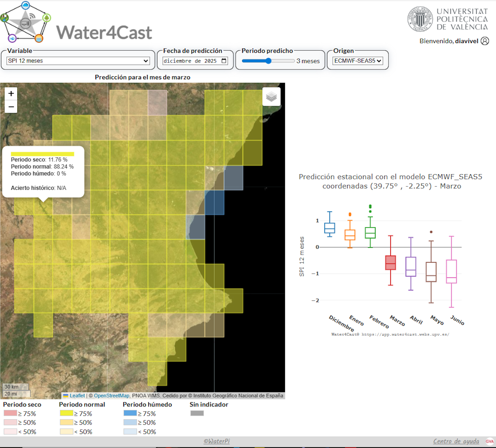Zoom in on the map
This screenshot has width=496, height=448.
[x=11, y=93]
